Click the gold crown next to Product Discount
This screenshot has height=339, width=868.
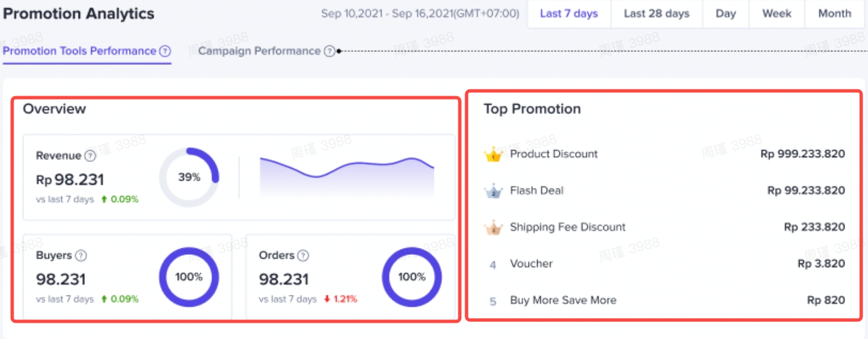492,155
